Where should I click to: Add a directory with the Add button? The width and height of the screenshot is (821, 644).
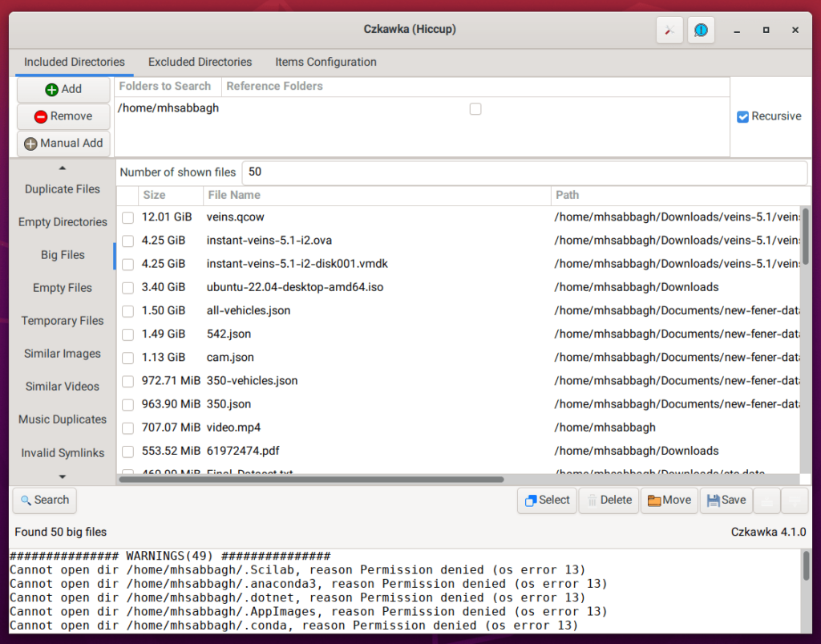(x=63, y=90)
